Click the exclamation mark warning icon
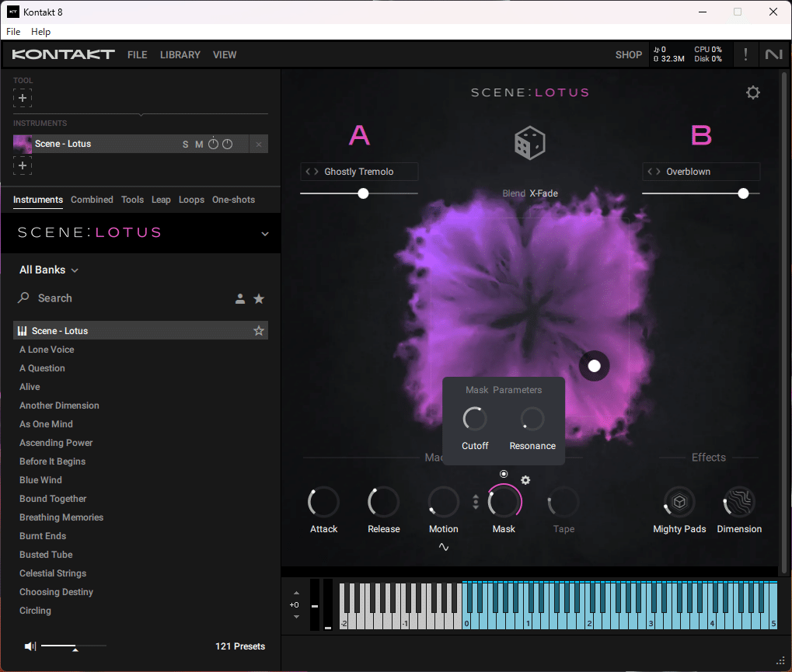Image resolution: width=792 pixels, height=672 pixels. point(745,54)
